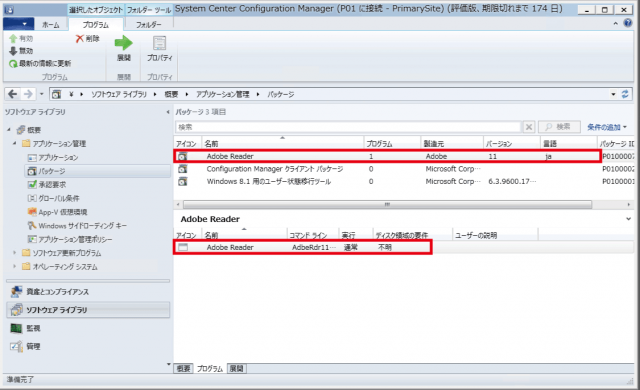This screenshot has height=390, width=640.
Task: Open the 展開 bottom tab
Action: (x=236, y=368)
